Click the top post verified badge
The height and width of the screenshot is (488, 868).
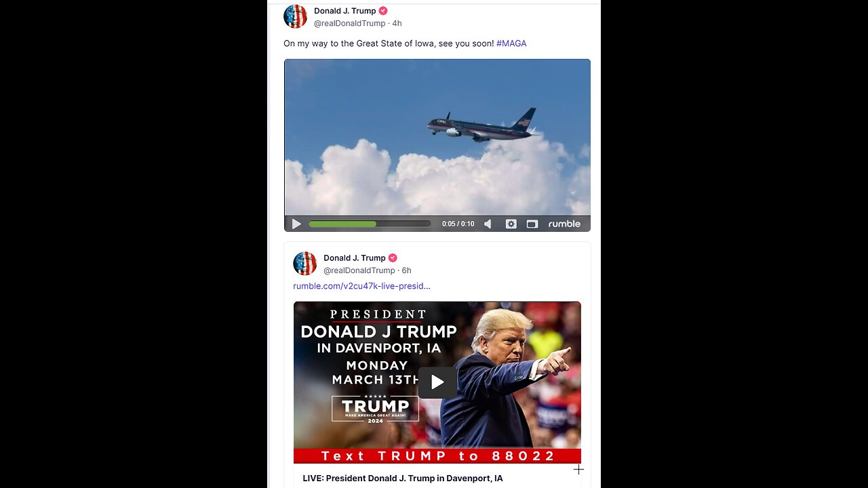pyautogui.click(x=383, y=11)
